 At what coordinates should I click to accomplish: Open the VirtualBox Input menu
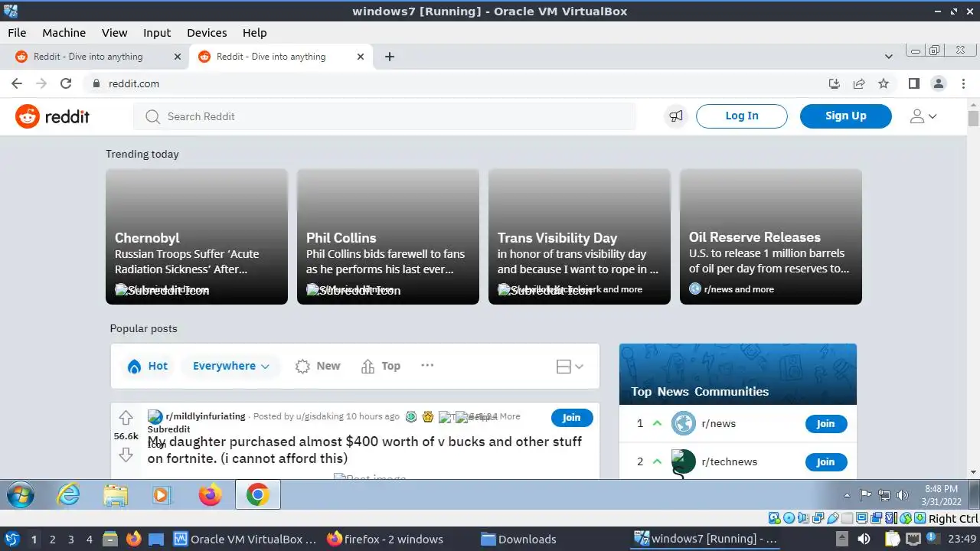[157, 33]
